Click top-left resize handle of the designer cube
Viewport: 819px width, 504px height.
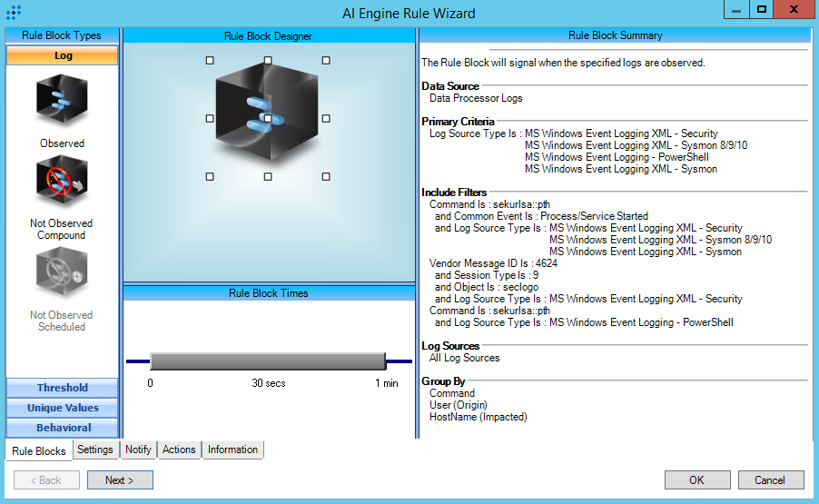210,61
